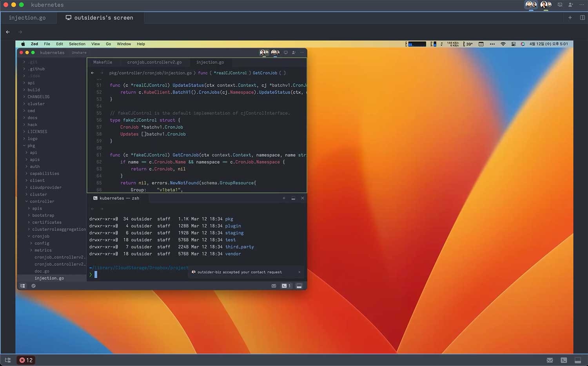Open the envelope icon in the shared Zed status bar
This screenshot has height=366, width=588.
(274, 286)
